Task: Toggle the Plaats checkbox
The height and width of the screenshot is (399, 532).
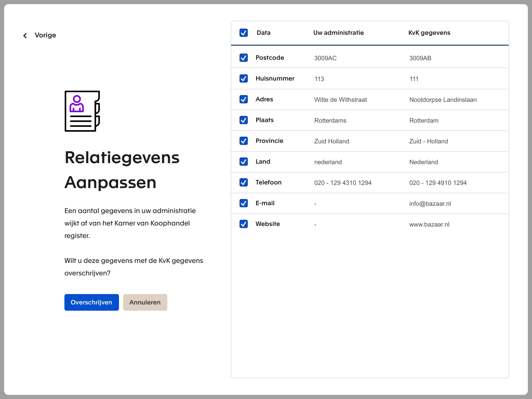Action: point(243,120)
